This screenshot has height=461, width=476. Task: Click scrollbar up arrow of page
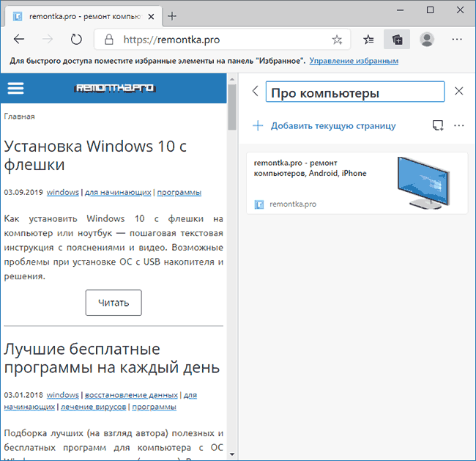point(232,79)
